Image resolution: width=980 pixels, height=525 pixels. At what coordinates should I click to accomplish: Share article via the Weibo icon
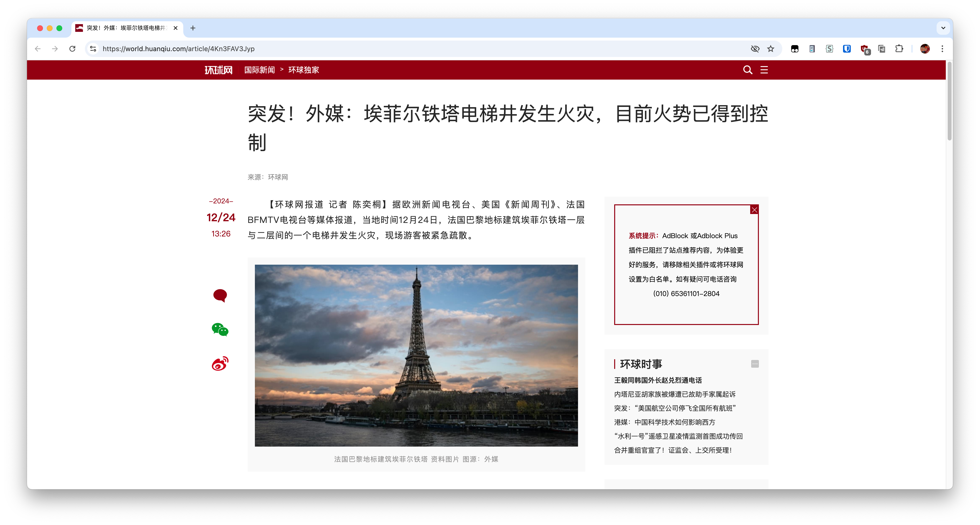point(220,364)
